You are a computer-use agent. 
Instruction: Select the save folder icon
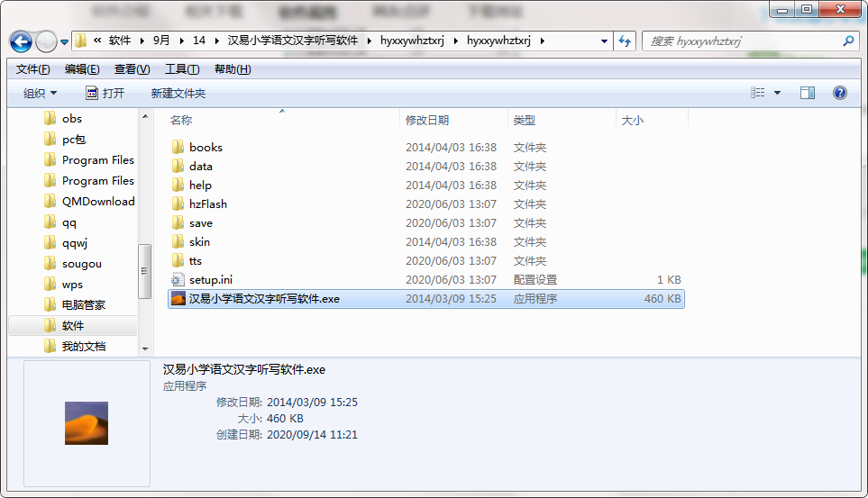(x=178, y=222)
